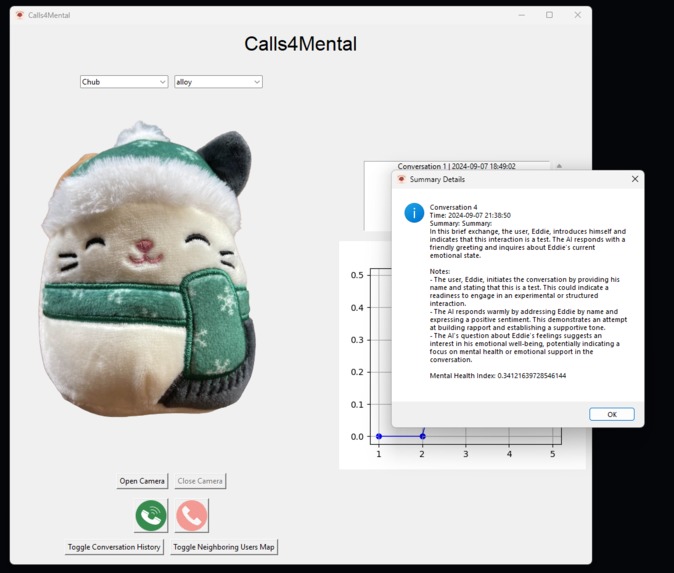Click the chart data point at x=1
The image size is (674, 573).
pyautogui.click(x=379, y=436)
